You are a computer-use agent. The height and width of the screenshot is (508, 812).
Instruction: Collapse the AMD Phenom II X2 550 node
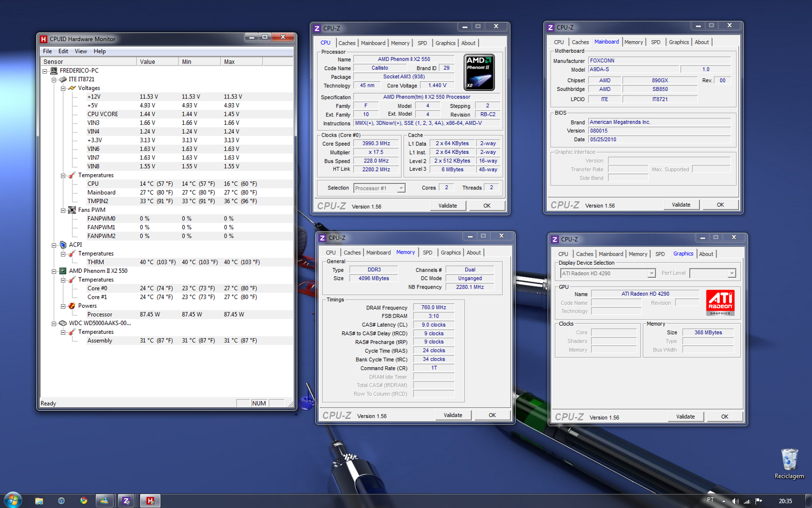pyautogui.click(x=54, y=271)
